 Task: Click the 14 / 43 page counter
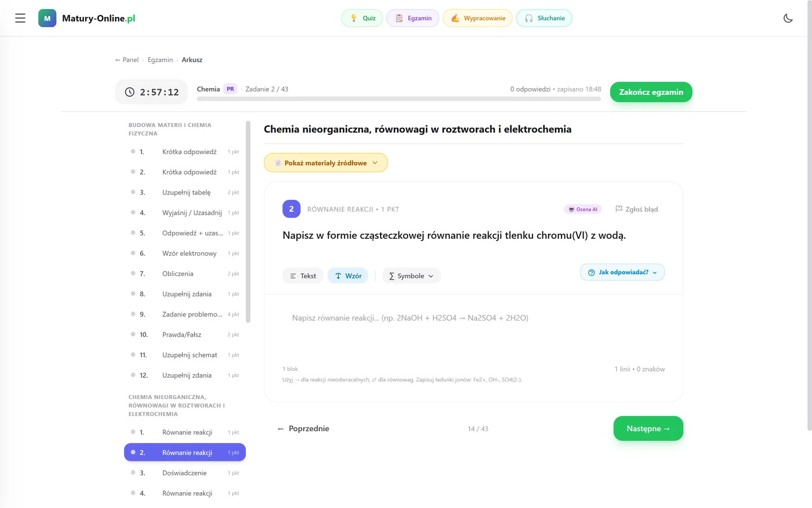[478, 429]
